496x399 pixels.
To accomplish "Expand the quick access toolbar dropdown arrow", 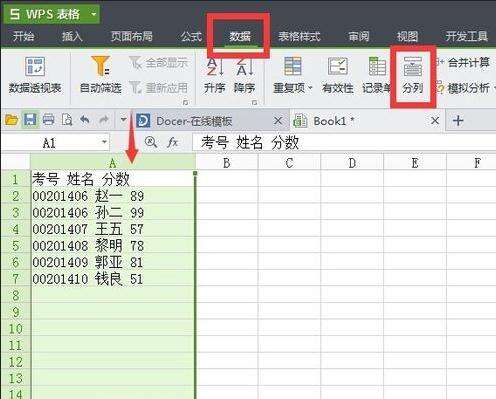I will pos(123,120).
